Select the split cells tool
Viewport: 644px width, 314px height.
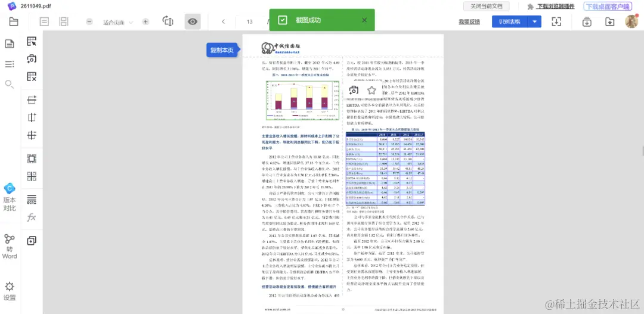(32, 176)
